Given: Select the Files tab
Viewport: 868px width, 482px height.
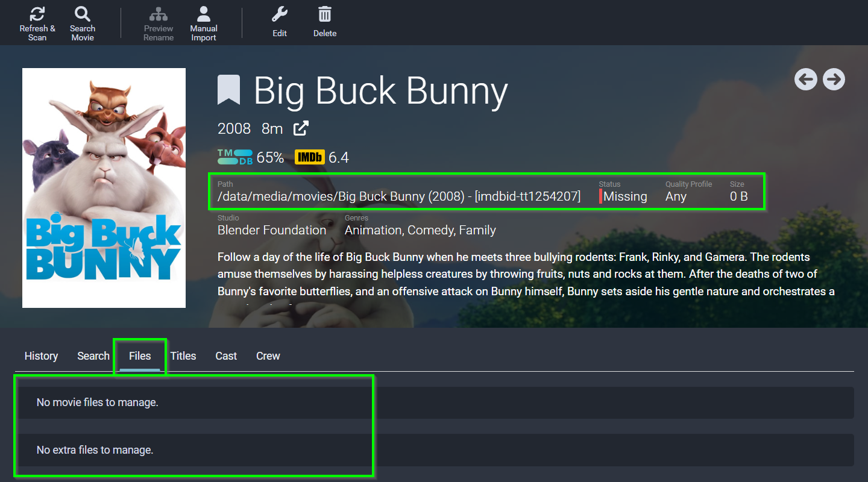Looking at the screenshot, I should (140, 356).
